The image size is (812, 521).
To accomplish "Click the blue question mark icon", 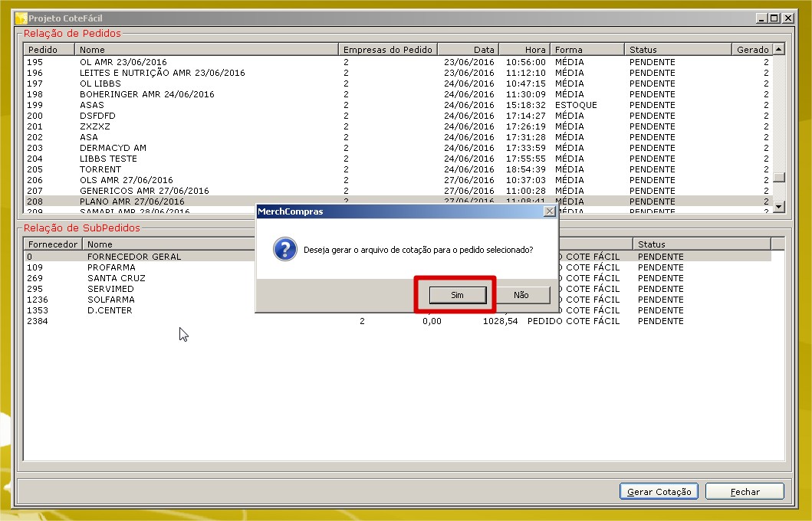I will click(285, 250).
